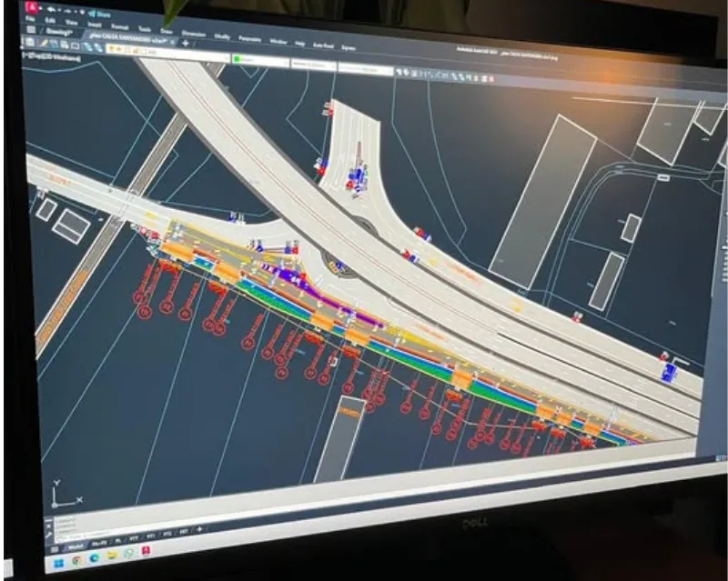Viewport: 728px width, 581px height.
Task: Click the first icon right of lineweight dropdown
Action: [x=399, y=72]
